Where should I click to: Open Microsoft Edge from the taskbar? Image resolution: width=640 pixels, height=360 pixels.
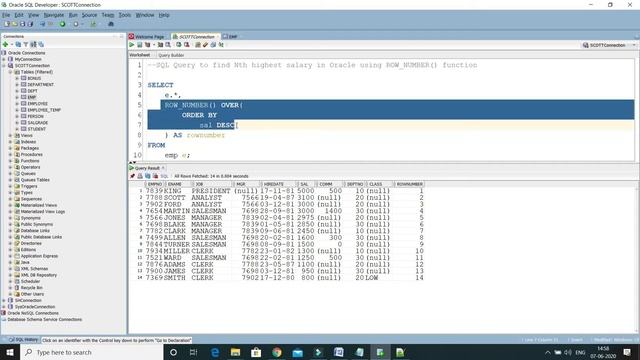point(215,352)
